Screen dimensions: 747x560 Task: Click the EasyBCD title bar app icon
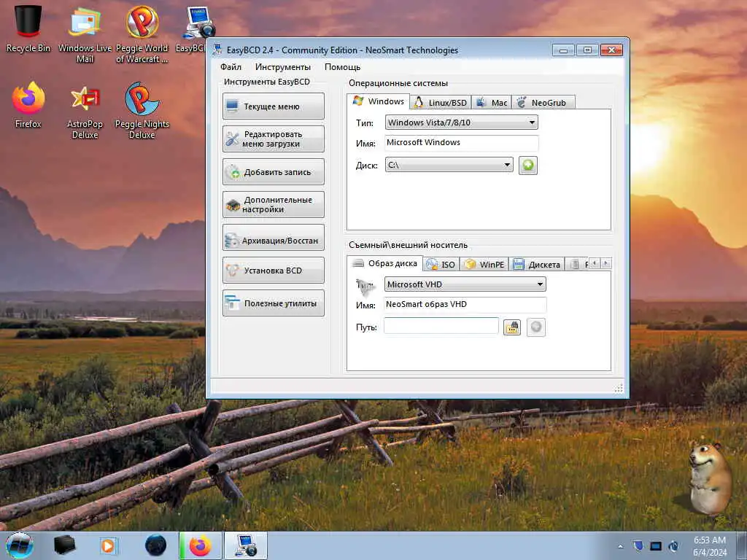(217, 50)
